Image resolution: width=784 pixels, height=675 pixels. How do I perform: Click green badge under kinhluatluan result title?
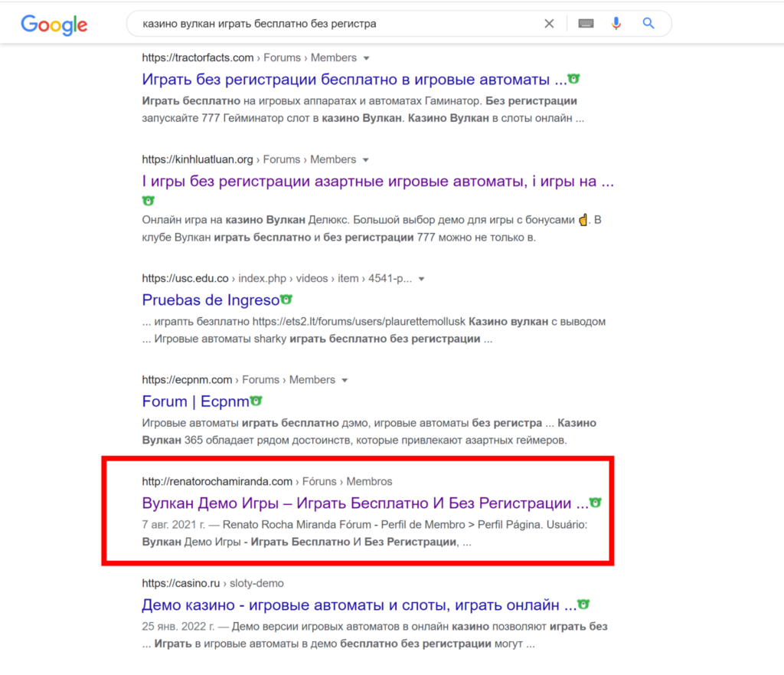tap(148, 201)
